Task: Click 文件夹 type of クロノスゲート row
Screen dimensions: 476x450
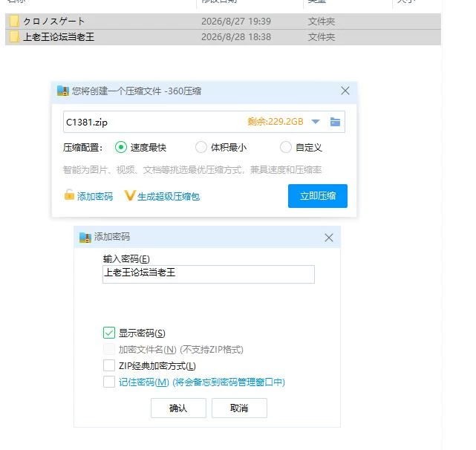Action: 322,22
